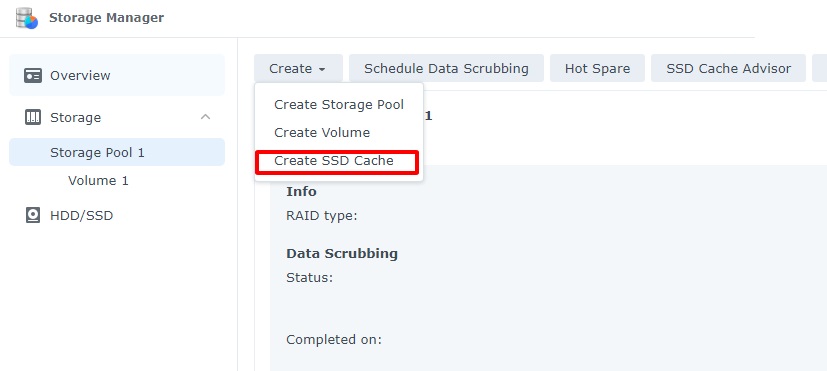Click the HDD/SSD disk icon
The image size is (827, 371).
(33, 215)
